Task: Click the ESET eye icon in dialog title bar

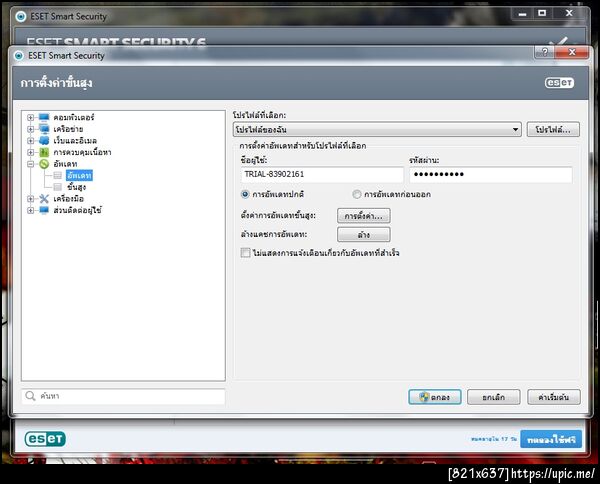Action: [18, 56]
